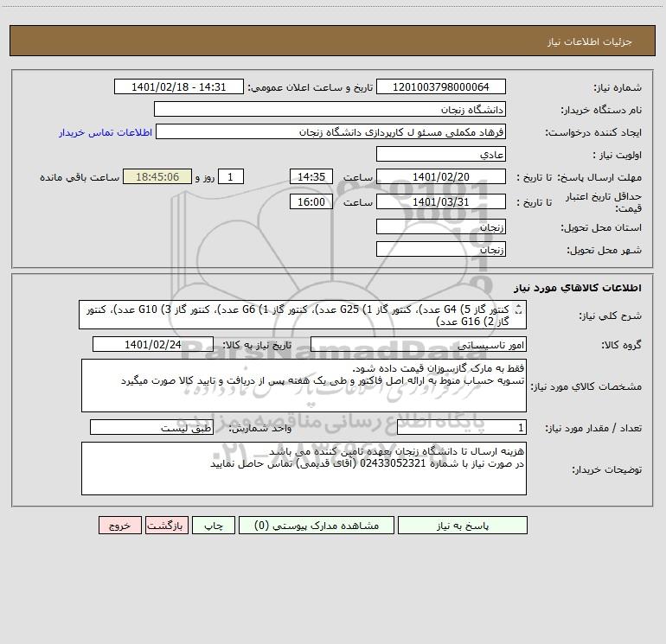Screen dimensions: 666x644
Task: Click response deadline time 14:35
Action: pyautogui.click(x=311, y=176)
